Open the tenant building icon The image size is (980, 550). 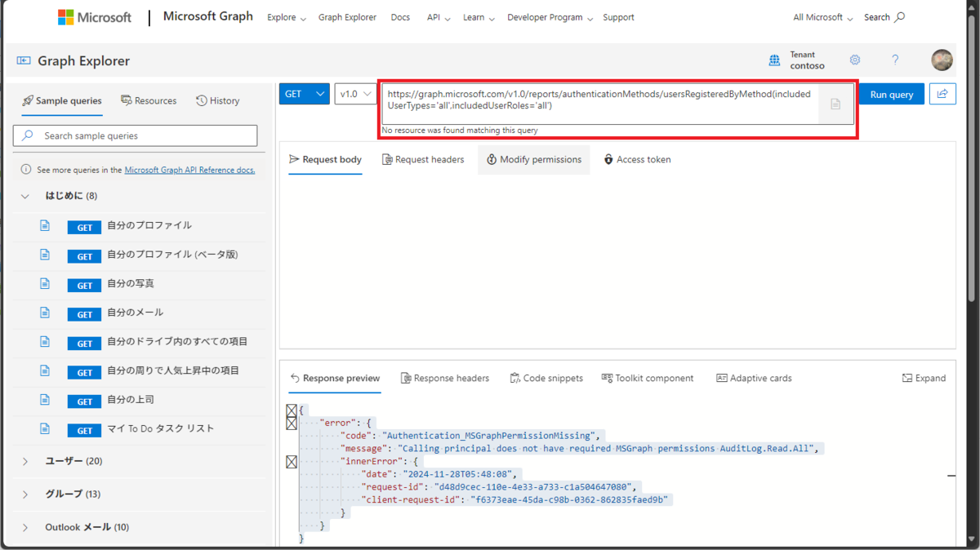pyautogui.click(x=774, y=60)
